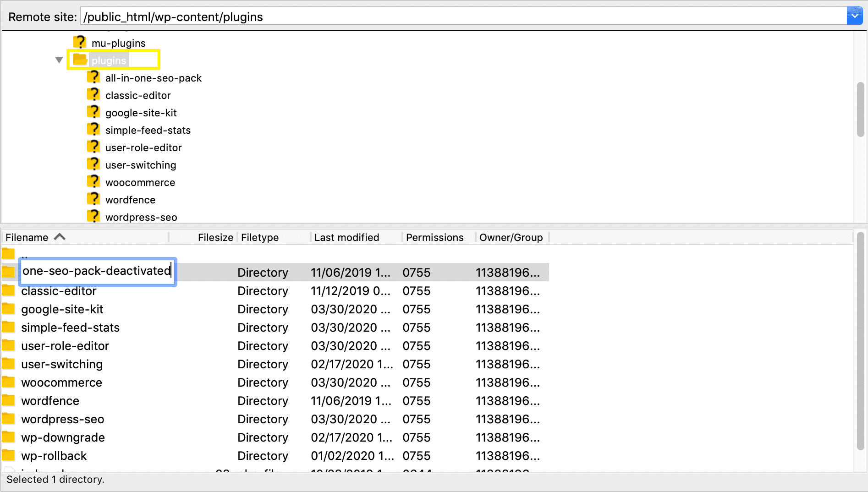
Task: Select the classic-editor row
Action: (x=59, y=290)
